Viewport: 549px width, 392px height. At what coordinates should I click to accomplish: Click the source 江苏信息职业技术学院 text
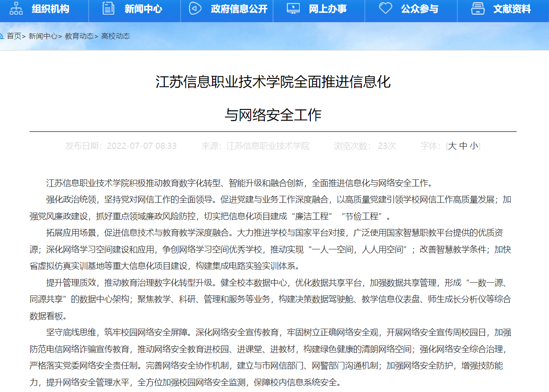(268, 146)
